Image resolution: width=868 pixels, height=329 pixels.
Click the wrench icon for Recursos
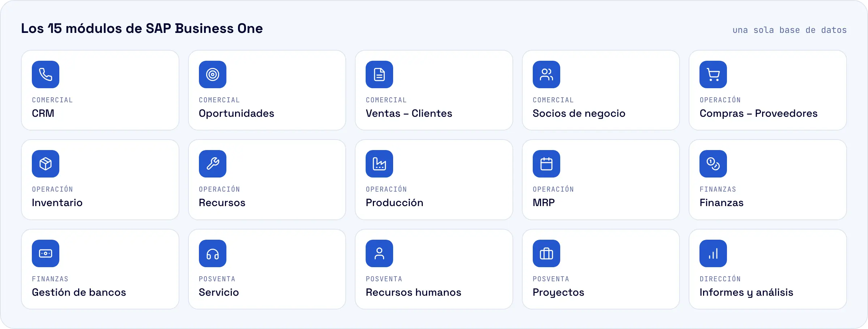point(213,164)
